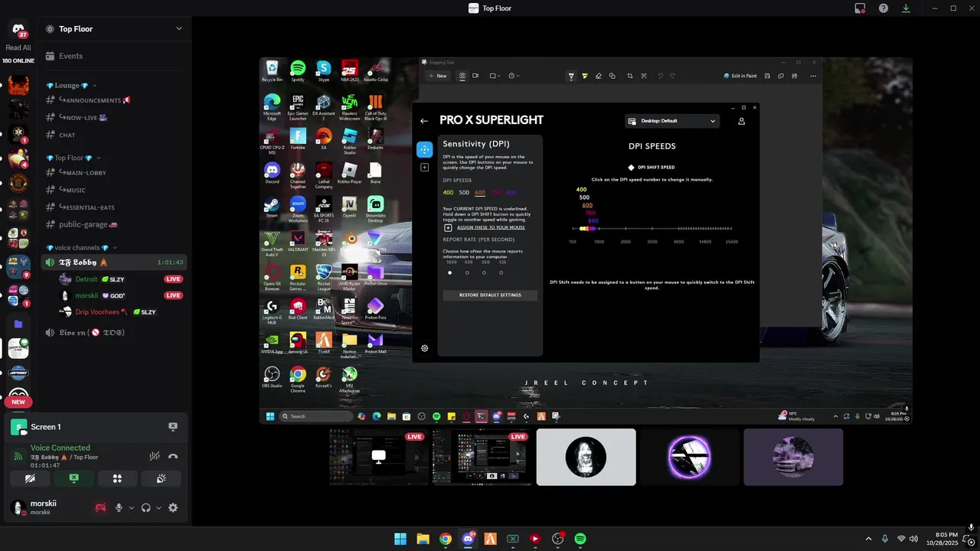Open Discord direct messages home icon
980x551 pixels.
(x=18, y=29)
